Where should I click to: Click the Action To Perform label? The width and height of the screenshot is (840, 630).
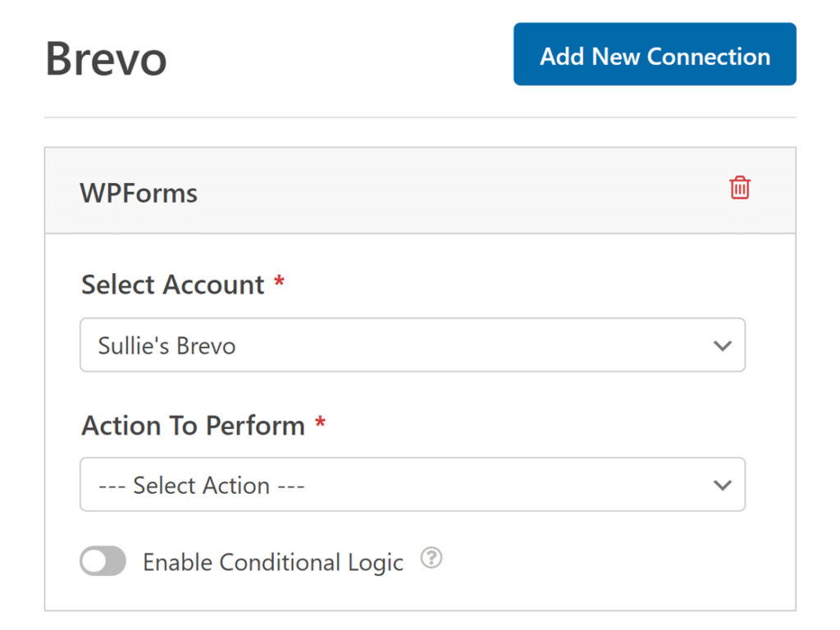[x=192, y=426]
